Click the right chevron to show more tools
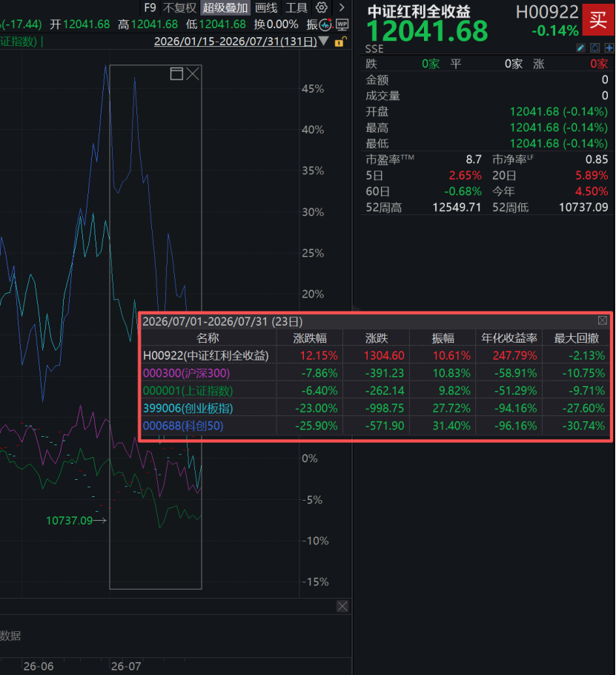 coord(342,7)
